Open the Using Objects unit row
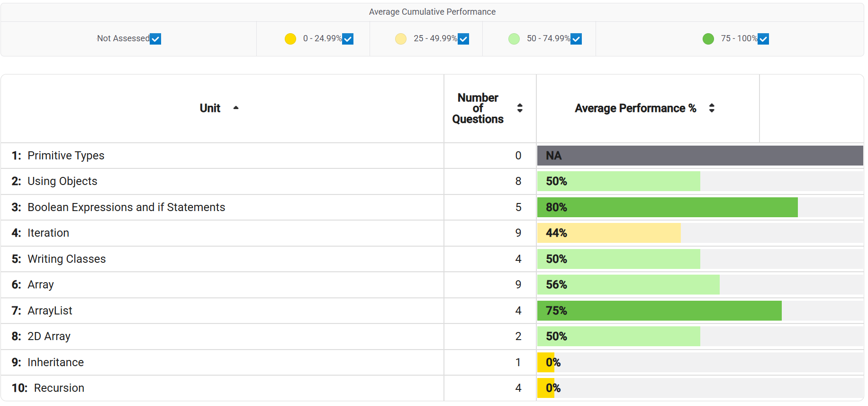Screen dimensions: 868x406 pyautogui.click(x=63, y=181)
